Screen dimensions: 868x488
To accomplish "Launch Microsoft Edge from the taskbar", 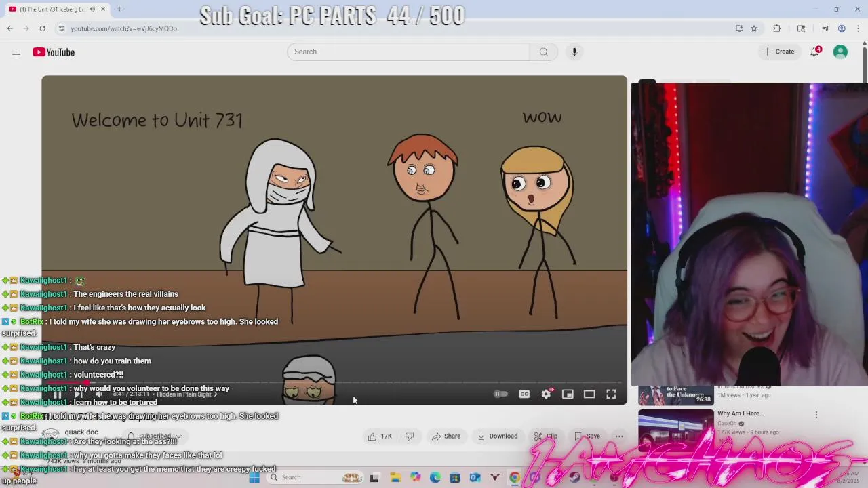I will tap(435, 477).
